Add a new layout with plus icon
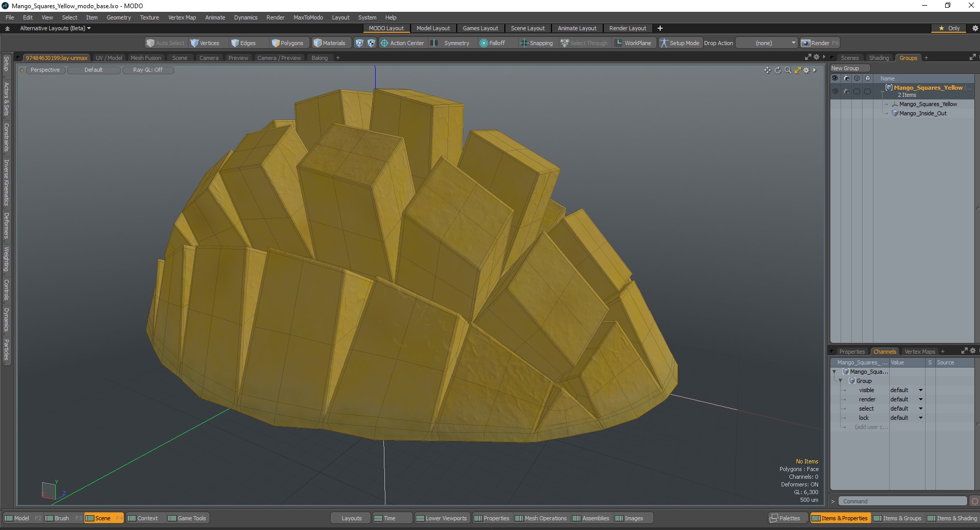Screen dimensions: 980x530 point(660,28)
